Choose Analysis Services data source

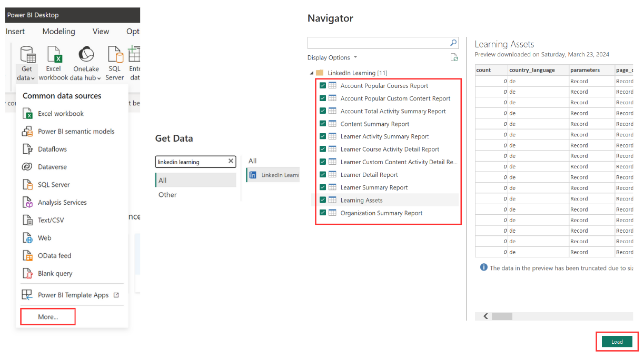click(62, 202)
